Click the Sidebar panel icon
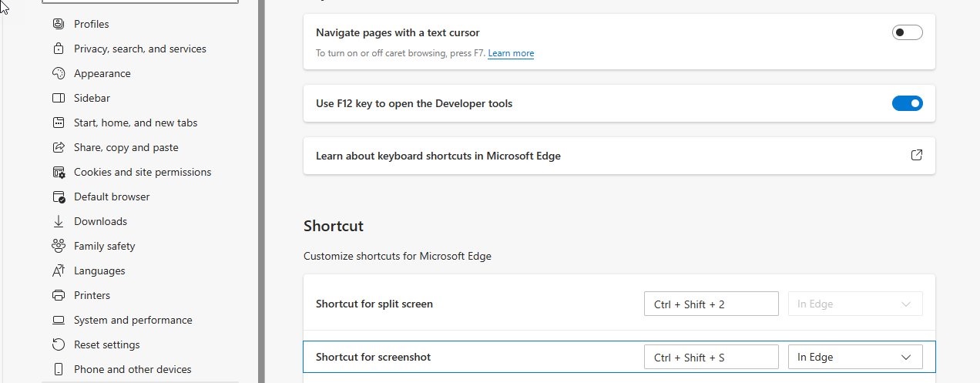Screen dimensions: 980x383 pos(58,98)
